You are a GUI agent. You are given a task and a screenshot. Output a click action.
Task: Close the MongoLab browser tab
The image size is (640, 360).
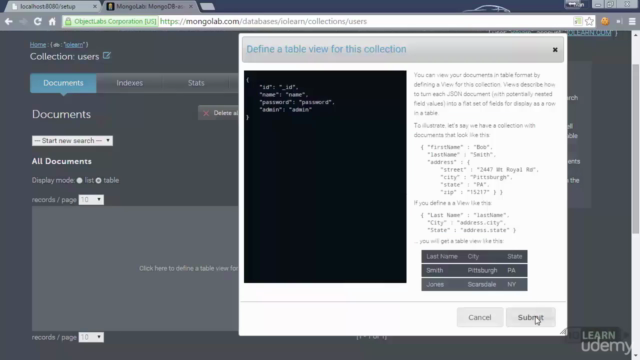tap(191, 7)
